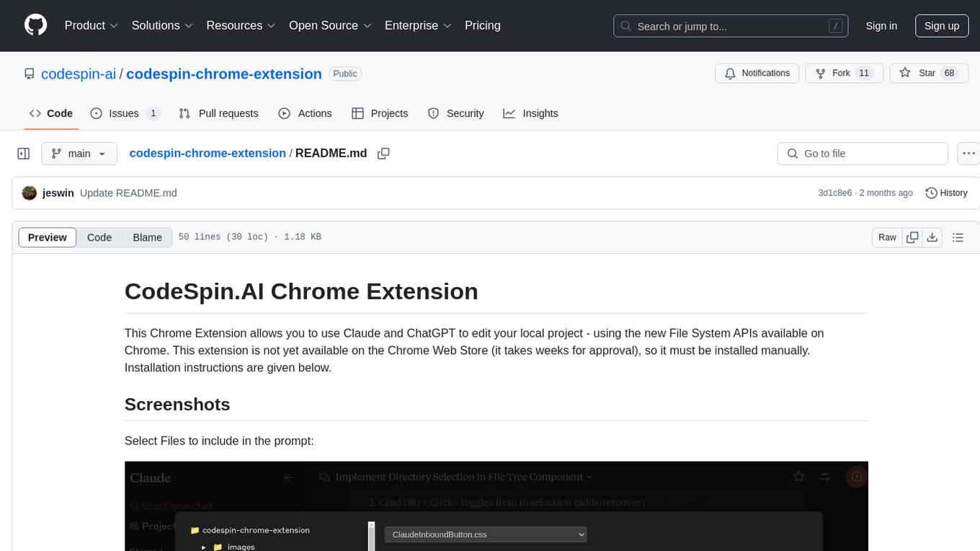View the file History
980x551 pixels.
click(946, 193)
